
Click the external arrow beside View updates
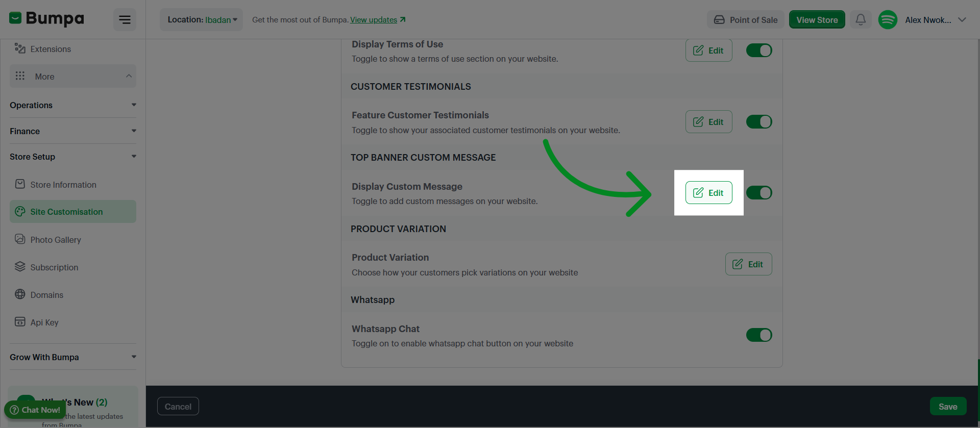pyautogui.click(x=403, y=19)
